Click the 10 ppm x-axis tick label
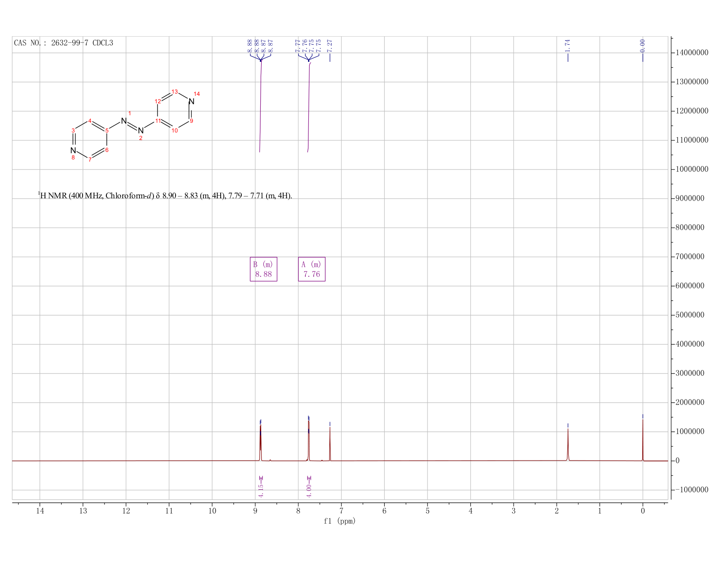Image resolution: width=728 pixels, height=563 pixels. point(212,511)
